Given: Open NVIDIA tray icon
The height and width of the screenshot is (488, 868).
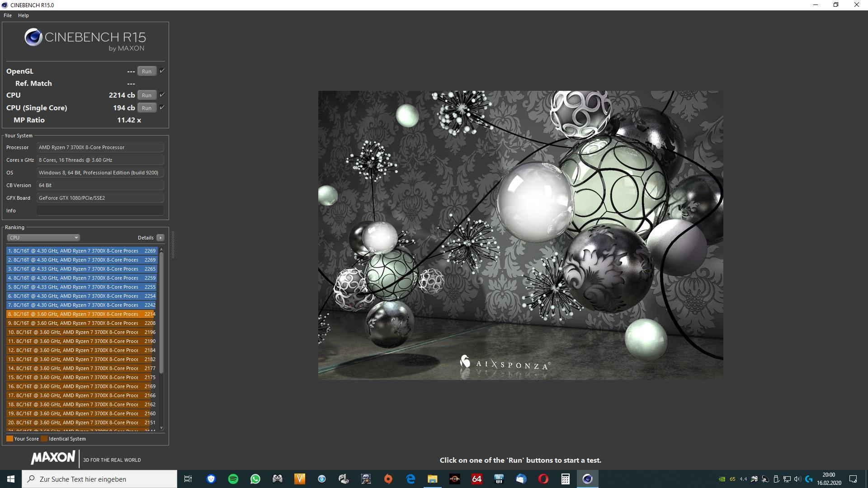Looking at the screenshot, I should pyautogui.click(x=722, y=479).
